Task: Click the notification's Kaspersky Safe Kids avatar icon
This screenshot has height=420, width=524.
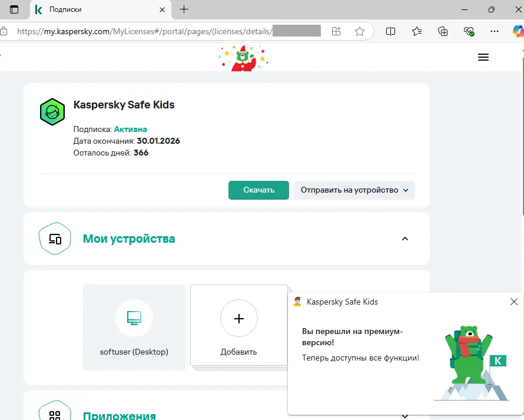Action: tap(297, 302)
